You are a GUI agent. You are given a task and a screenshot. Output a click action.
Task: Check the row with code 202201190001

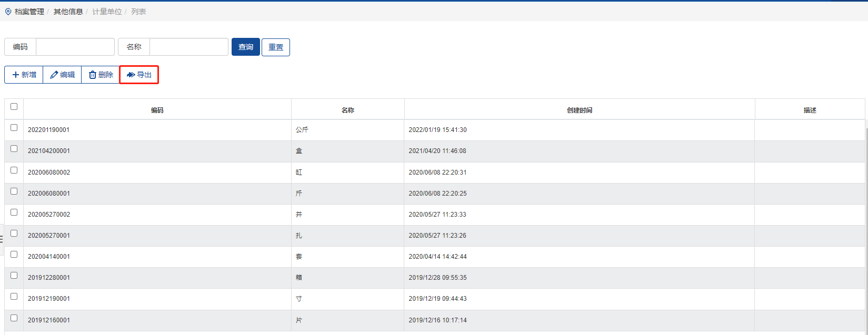tap(14, 128)
